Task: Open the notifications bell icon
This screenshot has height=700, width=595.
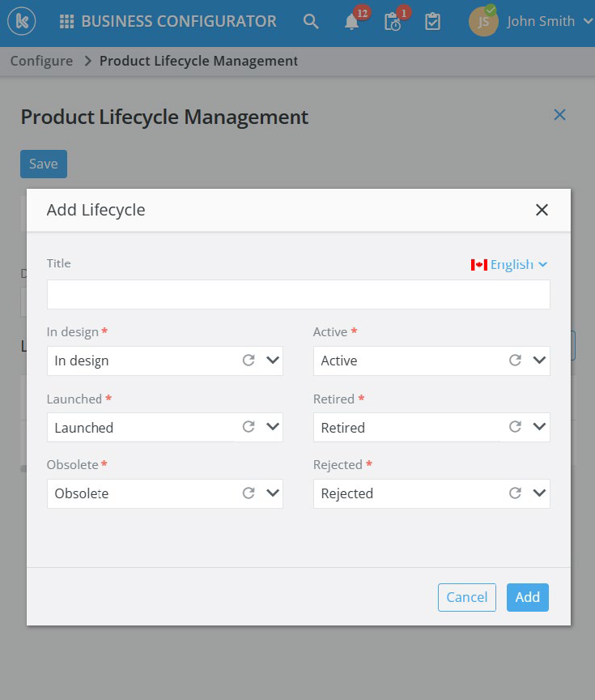Action: (351, 22)
